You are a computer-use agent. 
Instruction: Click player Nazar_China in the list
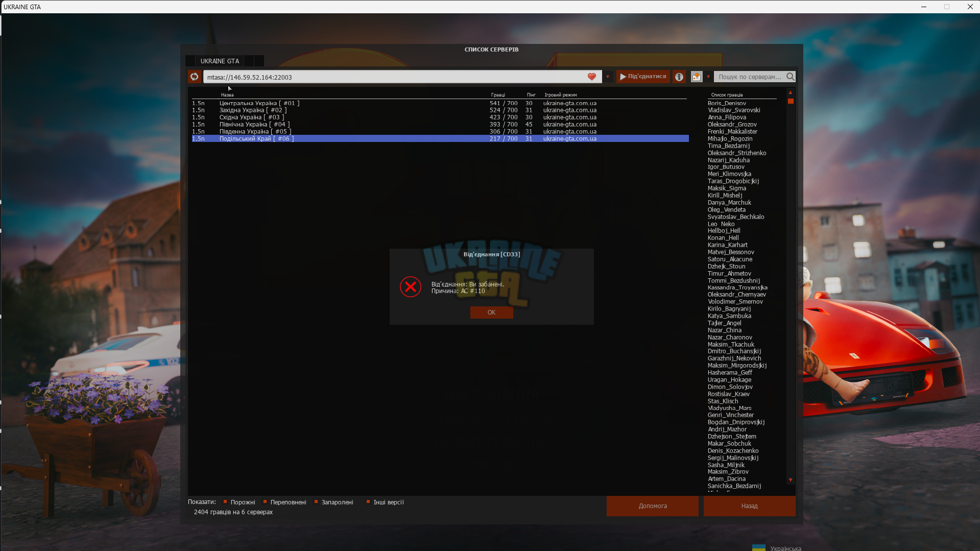pos(725,330)
